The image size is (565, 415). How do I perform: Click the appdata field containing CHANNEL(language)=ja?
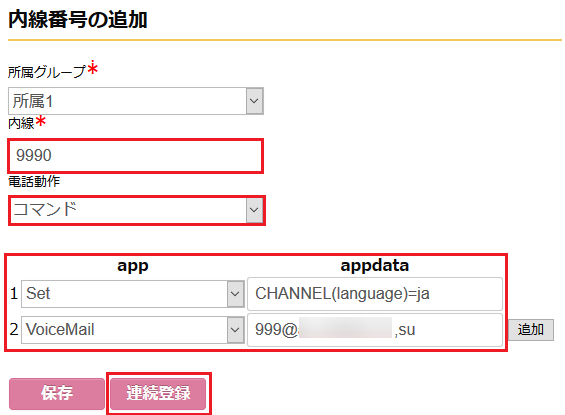[x=375, y=294]
